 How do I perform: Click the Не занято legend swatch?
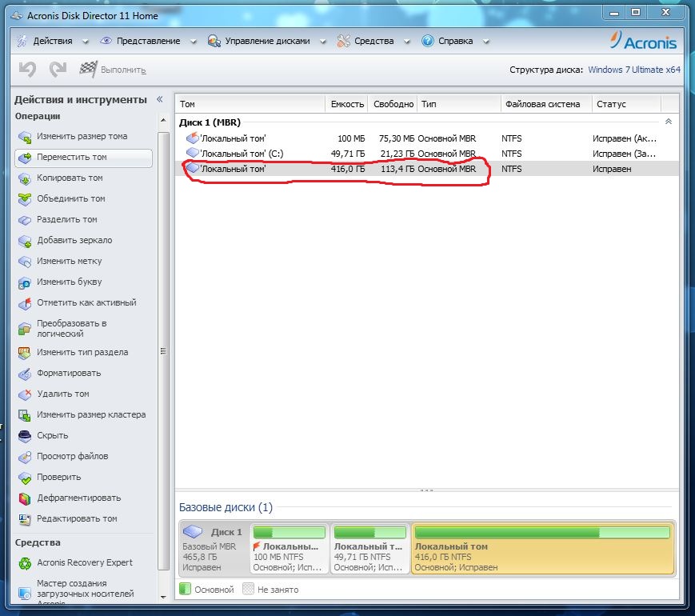tap(248, 590)
